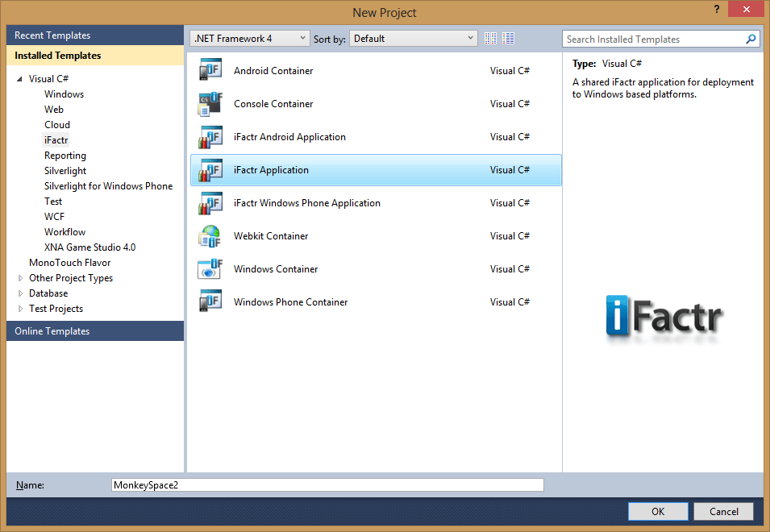Close the New Project dialog
The width and height of the screenshot is (770, 532).
click(746, 10)
